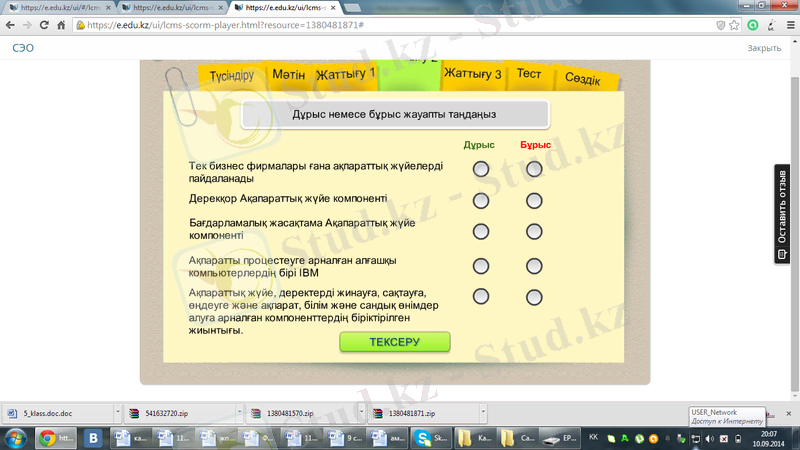The image size is (800, 450).
Task: Open dropdown arrow for 541632720.zip download
Action: pos(236,412)
